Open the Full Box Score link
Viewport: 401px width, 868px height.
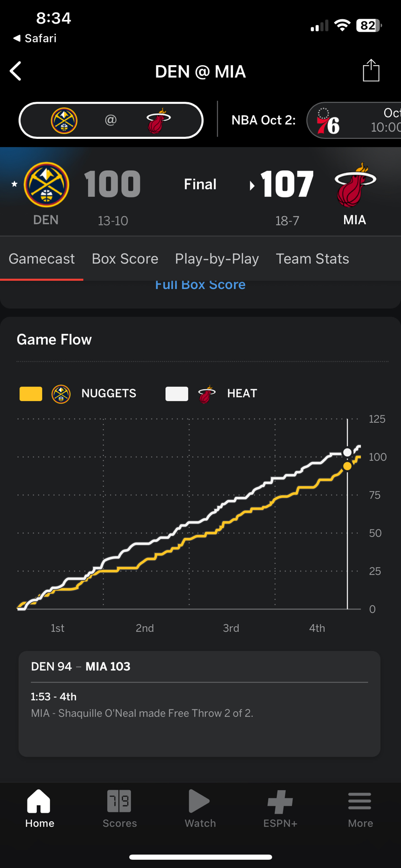200,285
